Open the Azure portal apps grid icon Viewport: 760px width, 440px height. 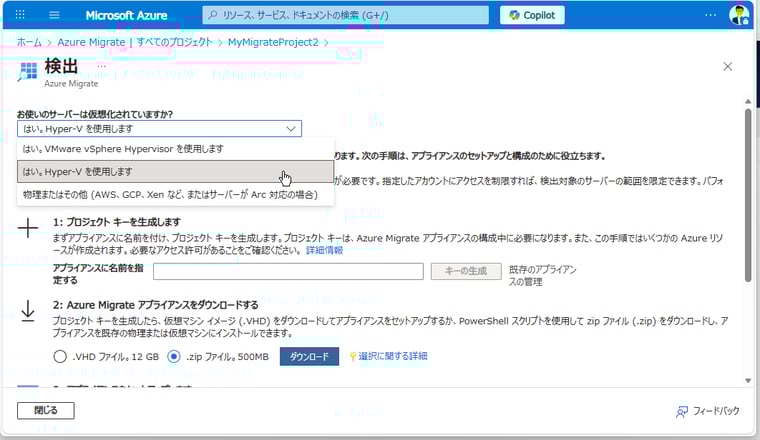point(20,15)
